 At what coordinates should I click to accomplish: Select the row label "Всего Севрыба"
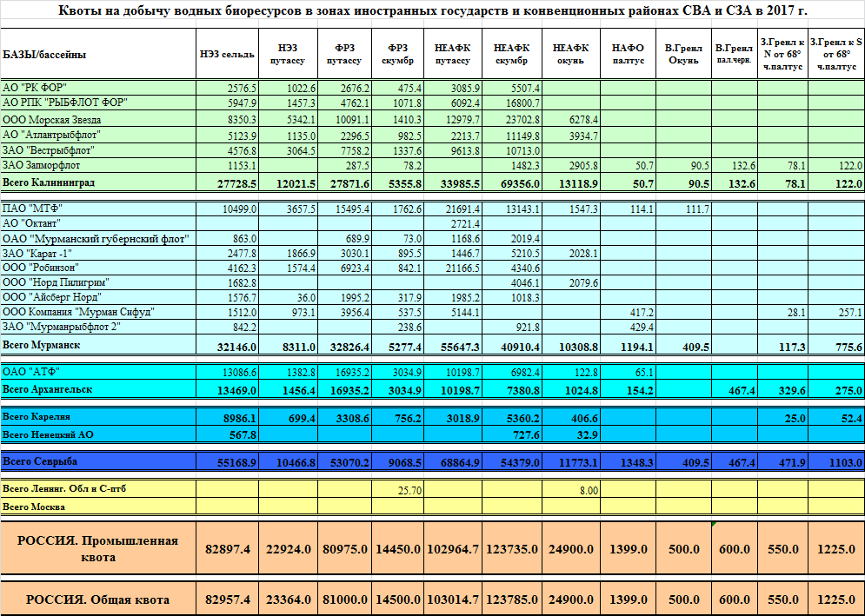(98, 461)
